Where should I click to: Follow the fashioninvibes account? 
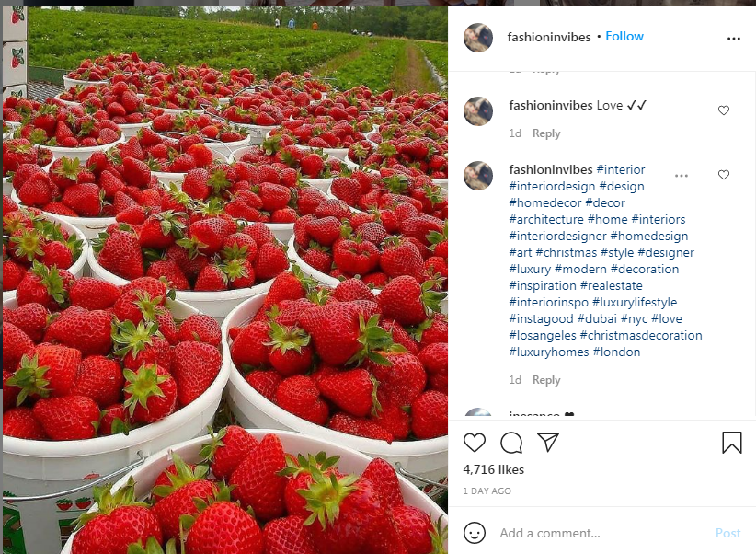pyautogui.click(x=624, y=37)
